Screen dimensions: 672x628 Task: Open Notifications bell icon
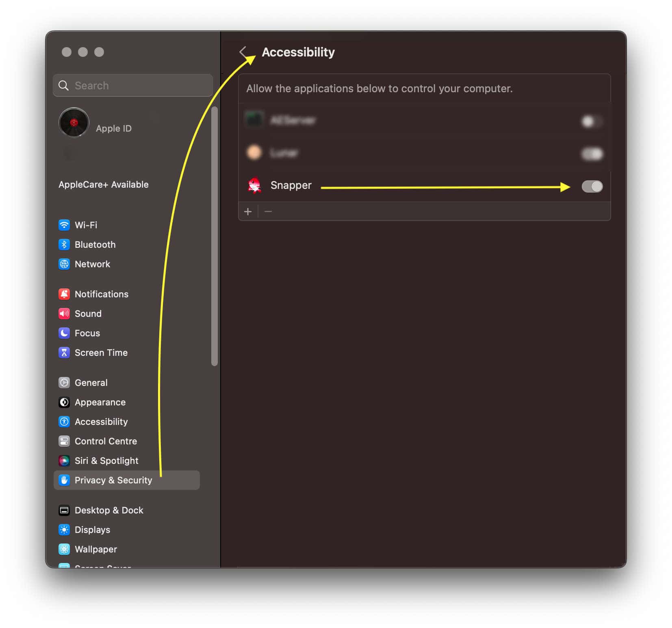click(x=64, y=294)
